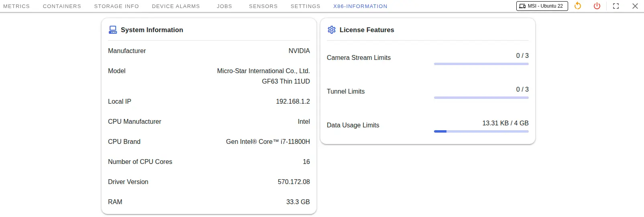View the Jobs tab

click(x=224, y=6)
